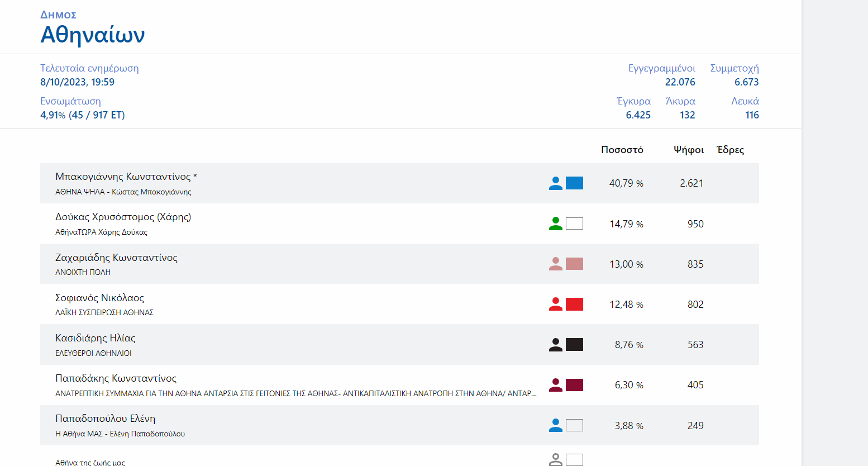Select candidate Δούκας Χρυσόστομος (Χάρης)
The image size is (868, 466).
click(x=123, y=217)
